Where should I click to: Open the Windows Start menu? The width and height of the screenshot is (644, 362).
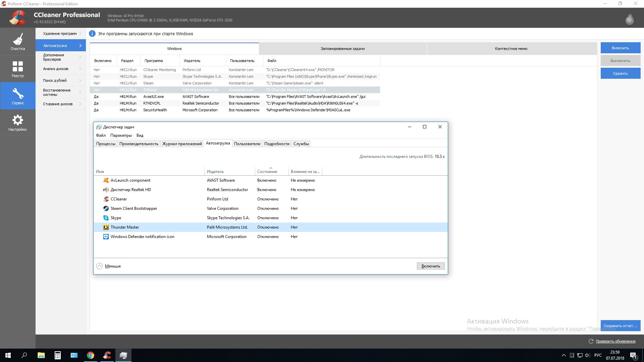pos(8,355)
